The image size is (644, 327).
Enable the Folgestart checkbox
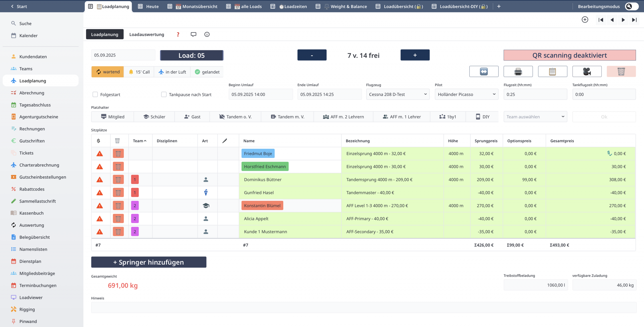coord(95,95)
